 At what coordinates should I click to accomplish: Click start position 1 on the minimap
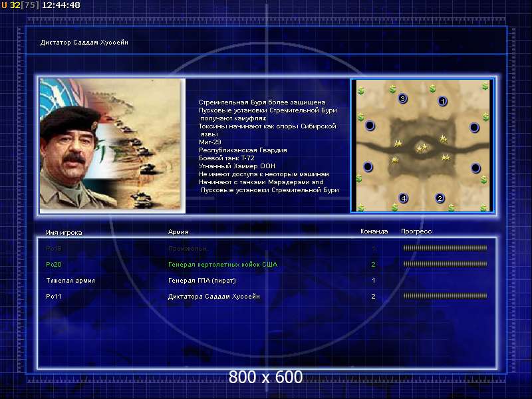coord(442,101)
